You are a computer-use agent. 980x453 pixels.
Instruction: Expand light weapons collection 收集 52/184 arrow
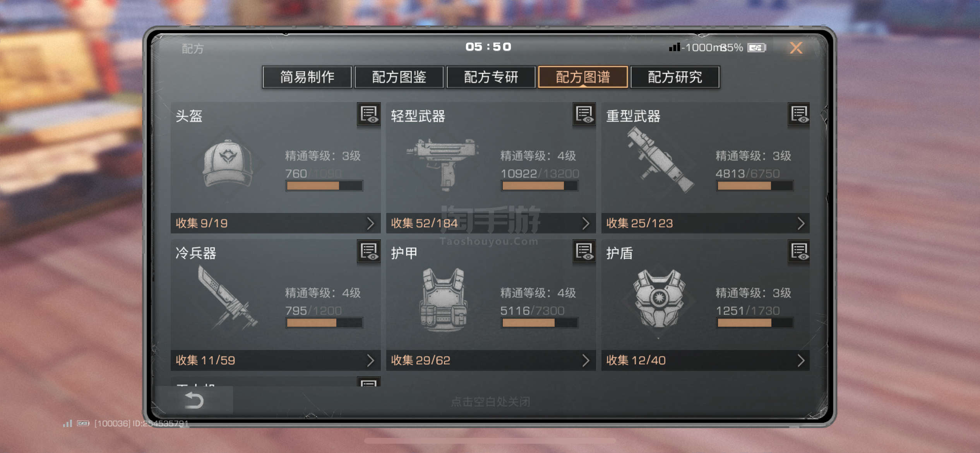coord(586,223)
